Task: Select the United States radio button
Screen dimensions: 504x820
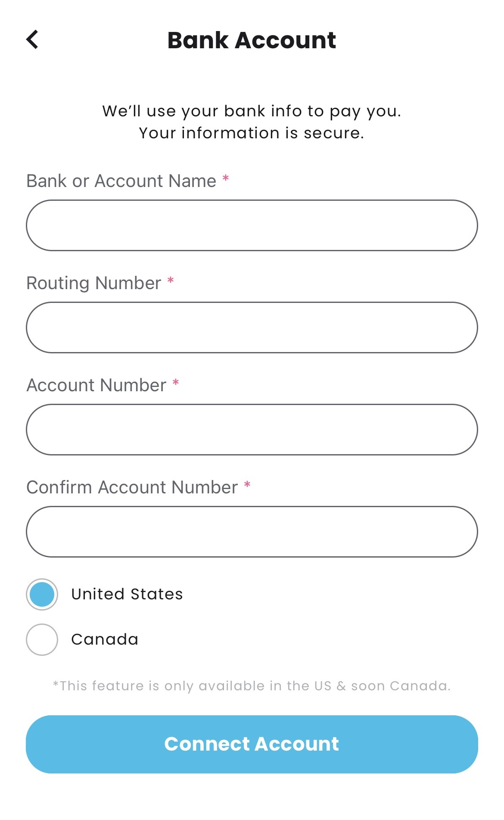Action: pyautogui.click(x=42, y=594)
